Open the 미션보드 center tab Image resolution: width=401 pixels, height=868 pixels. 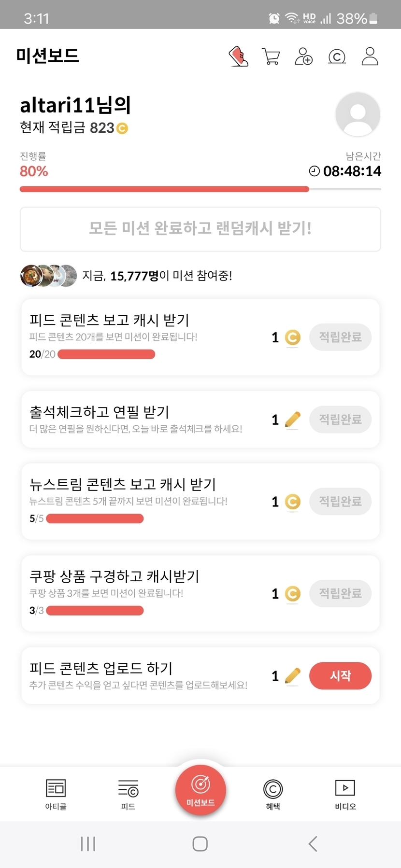coord(200,790)
